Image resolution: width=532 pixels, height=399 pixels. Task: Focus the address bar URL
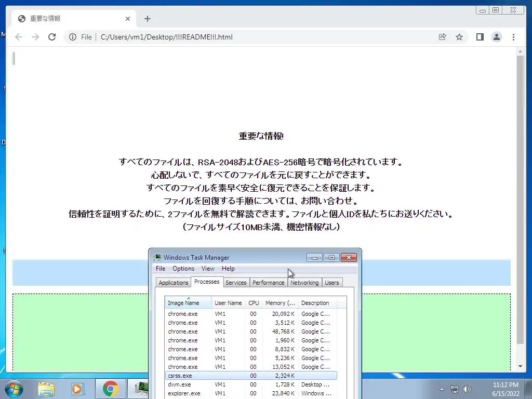click(x=167, y=37)
